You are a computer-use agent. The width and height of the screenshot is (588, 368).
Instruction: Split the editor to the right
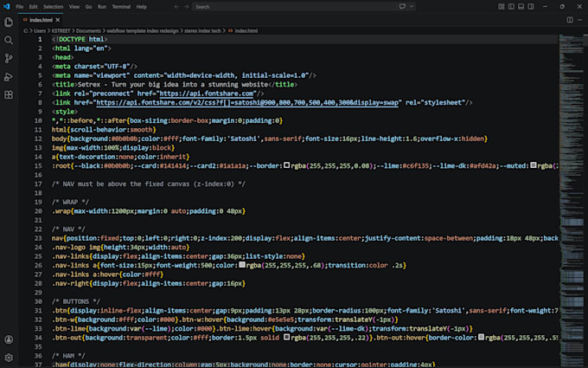(570, 20)
